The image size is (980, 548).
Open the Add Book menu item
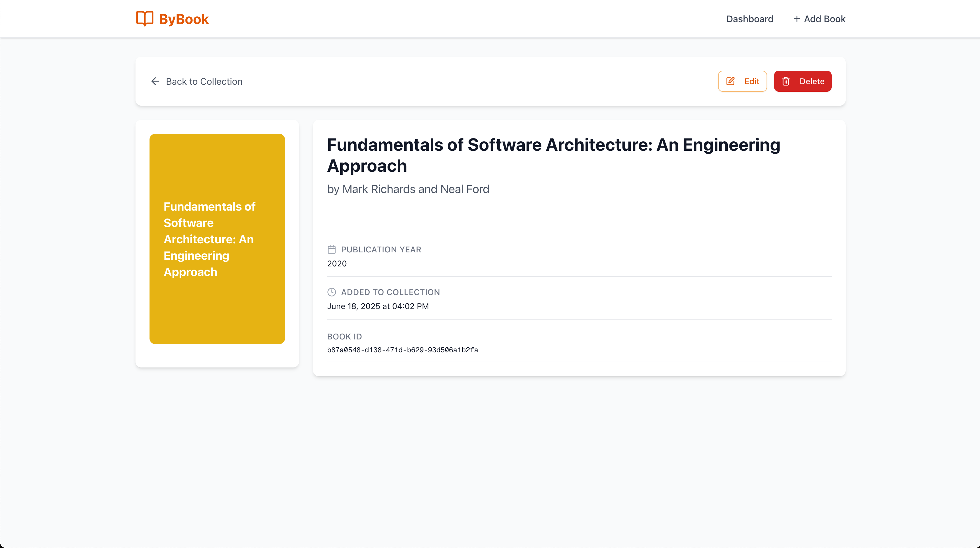pos(824,19)
